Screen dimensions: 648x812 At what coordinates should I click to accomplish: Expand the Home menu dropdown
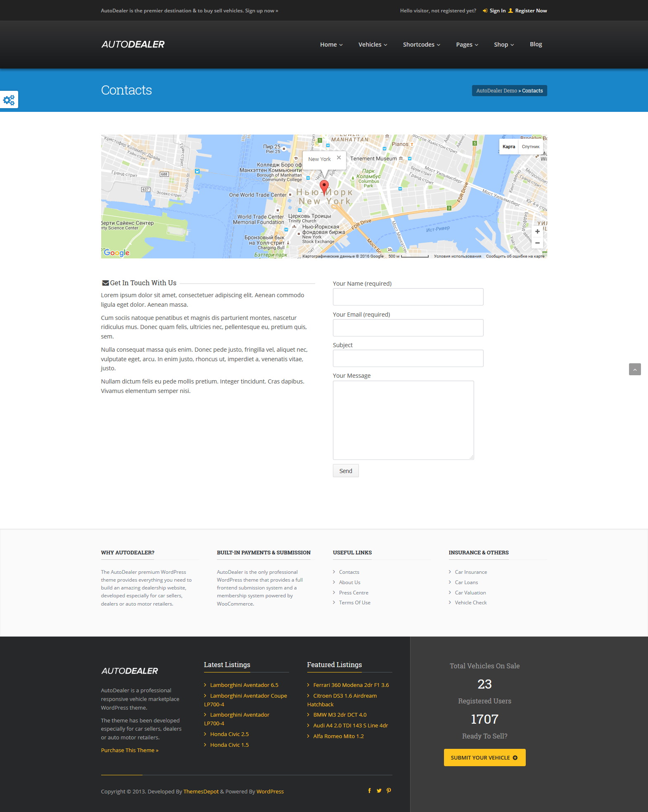click(331, 45)
